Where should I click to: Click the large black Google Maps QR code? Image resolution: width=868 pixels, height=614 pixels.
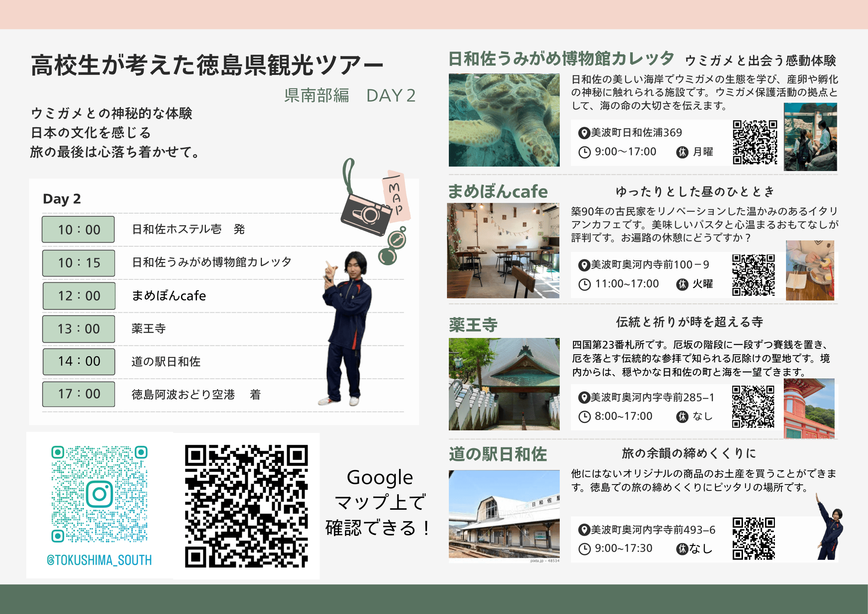click(246, 506)
